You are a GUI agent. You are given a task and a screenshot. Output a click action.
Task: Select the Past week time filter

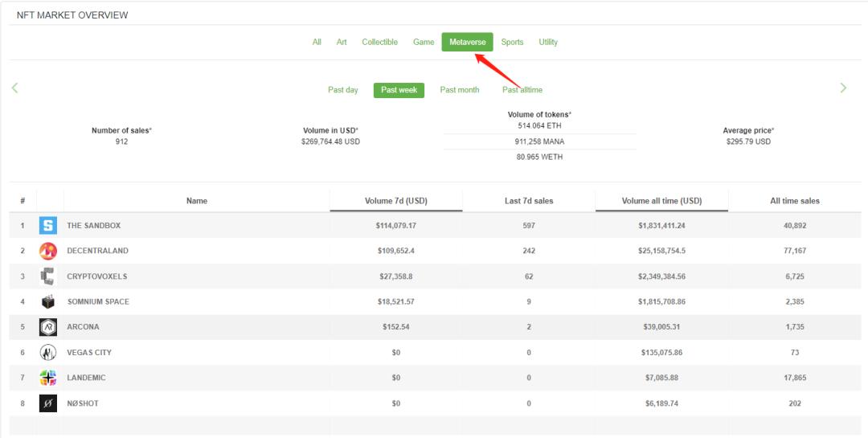coord(399,90)
